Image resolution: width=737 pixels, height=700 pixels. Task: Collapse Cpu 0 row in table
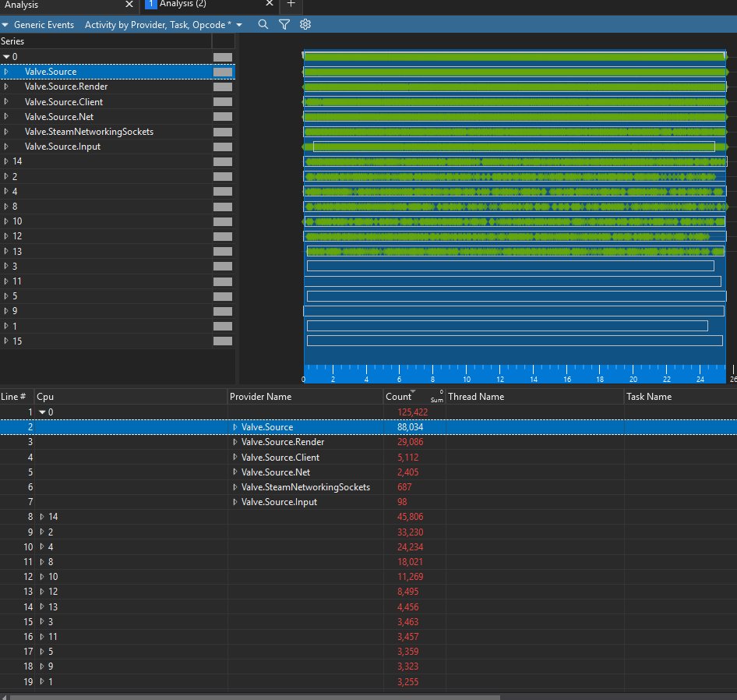pyautogui.click(x=42, y=412)
